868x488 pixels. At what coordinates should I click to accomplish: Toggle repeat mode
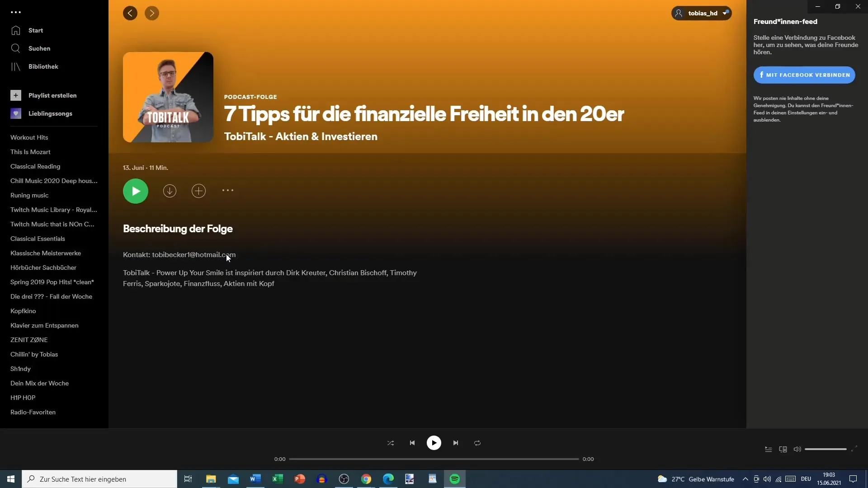[x=477, y=443]
